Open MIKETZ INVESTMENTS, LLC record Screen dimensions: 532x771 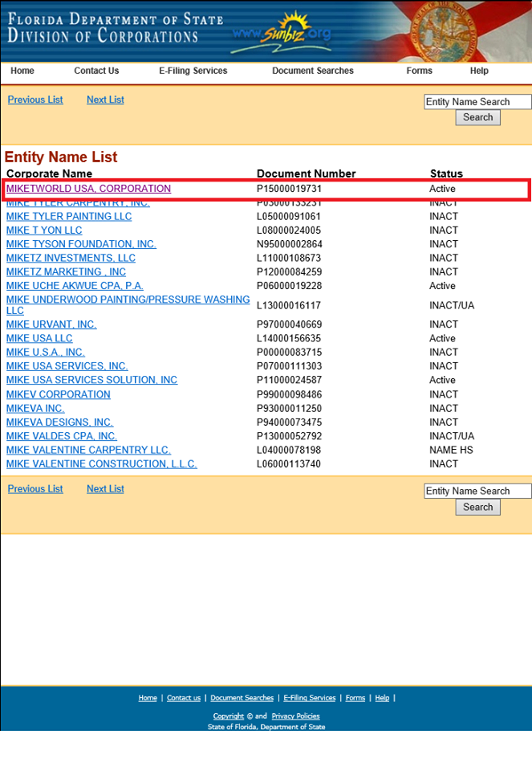[71, 258]
